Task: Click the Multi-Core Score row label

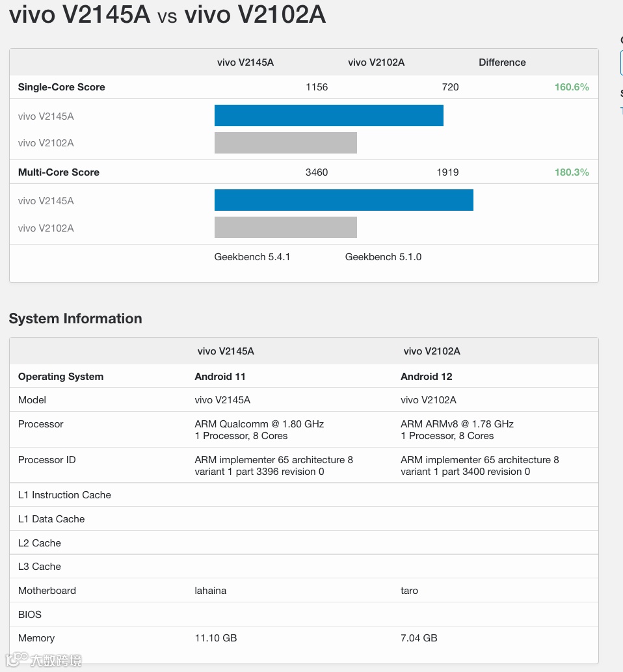Action: (59, 172)
